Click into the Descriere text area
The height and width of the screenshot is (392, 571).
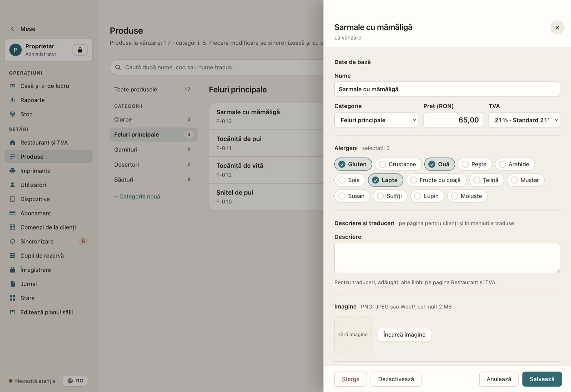(447, 258)
